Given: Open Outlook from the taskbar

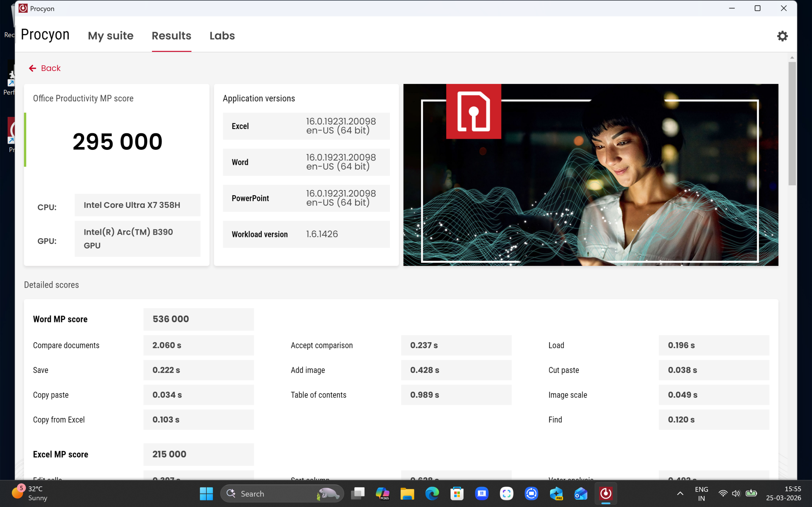Looking at the screenshot, I should point(581,494).
